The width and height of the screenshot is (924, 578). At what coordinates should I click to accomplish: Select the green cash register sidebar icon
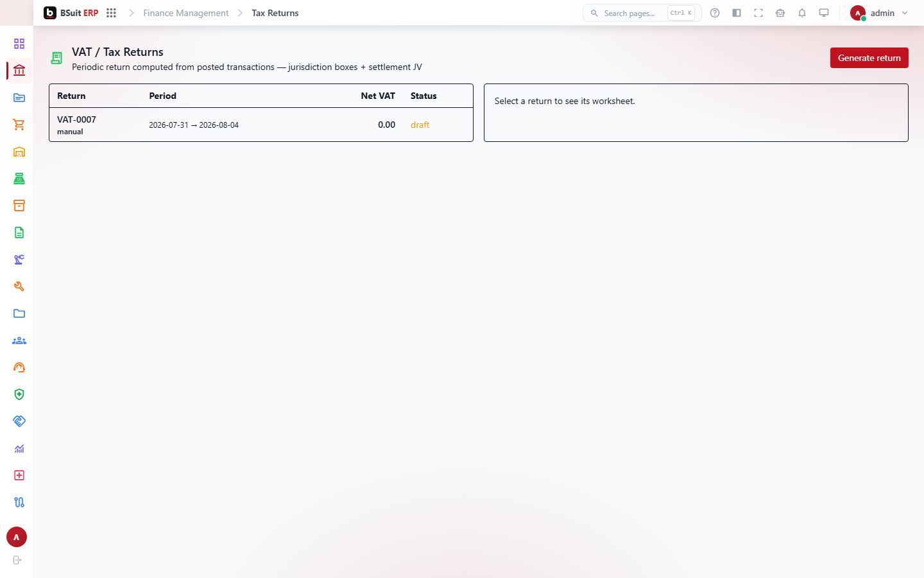(19, 179)
